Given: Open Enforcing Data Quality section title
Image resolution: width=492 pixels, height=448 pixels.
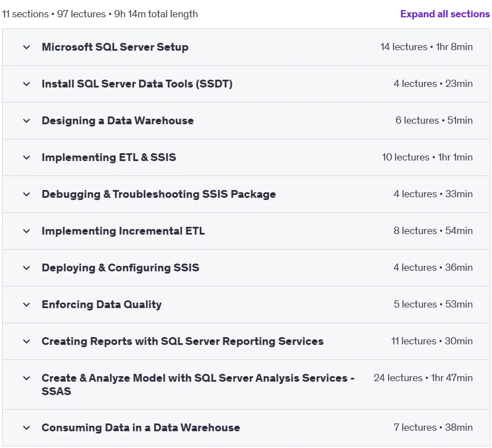Looking at the screenshot, I should pos(102,304).
